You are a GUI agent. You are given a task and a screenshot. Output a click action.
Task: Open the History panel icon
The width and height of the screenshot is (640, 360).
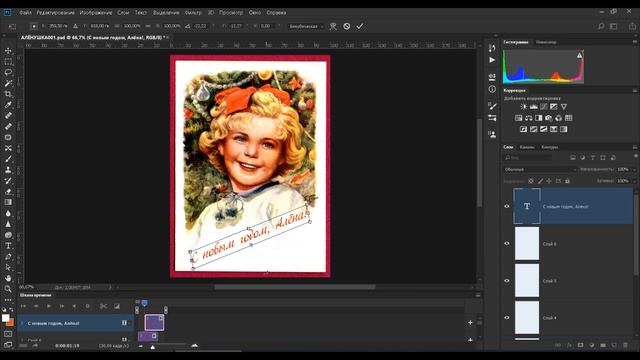(492, 48)
